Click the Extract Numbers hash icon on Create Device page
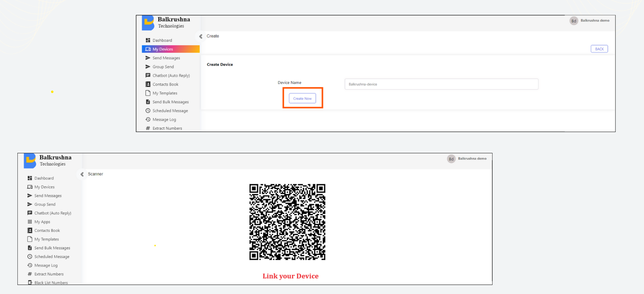644x294 pixels. 148,128
